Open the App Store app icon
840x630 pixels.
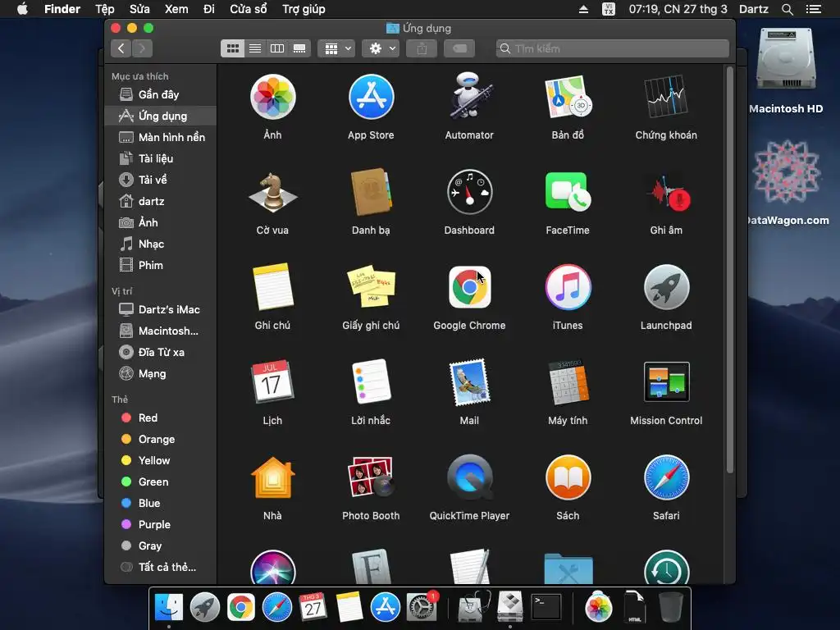pyautogui.click(x=371, y=97)
